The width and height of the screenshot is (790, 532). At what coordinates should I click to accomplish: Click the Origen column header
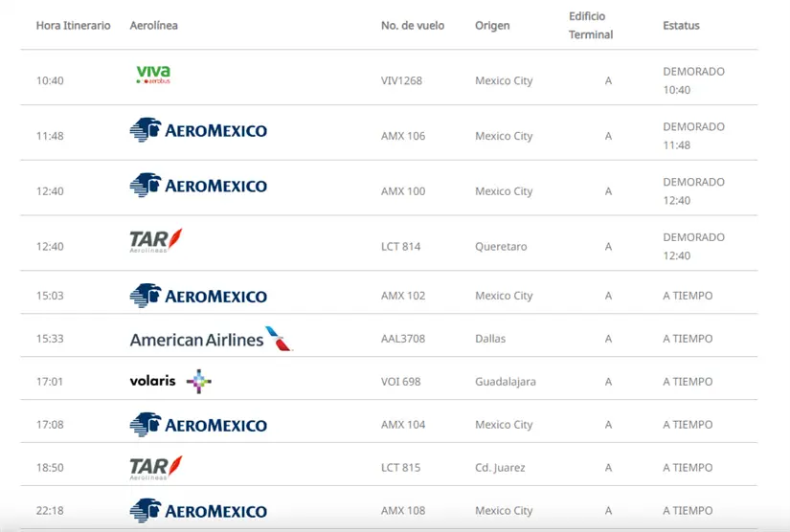pyautogui.click(x=492, y=26)
